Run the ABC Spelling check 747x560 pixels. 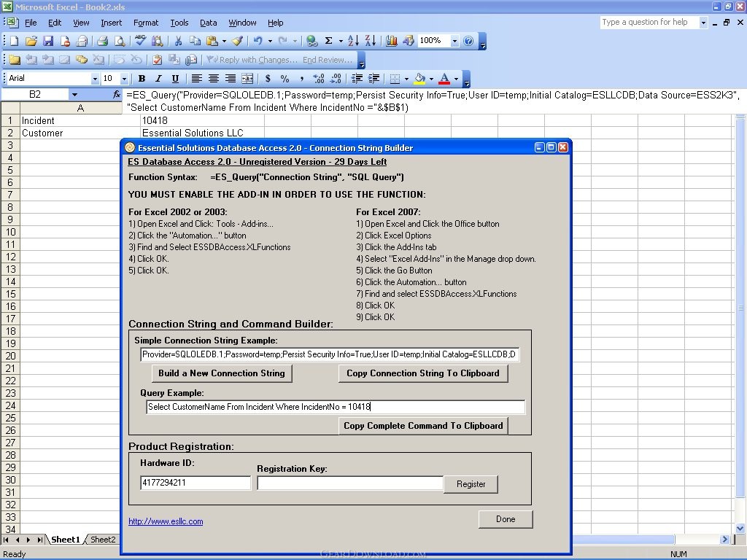[x=140, y=42]
